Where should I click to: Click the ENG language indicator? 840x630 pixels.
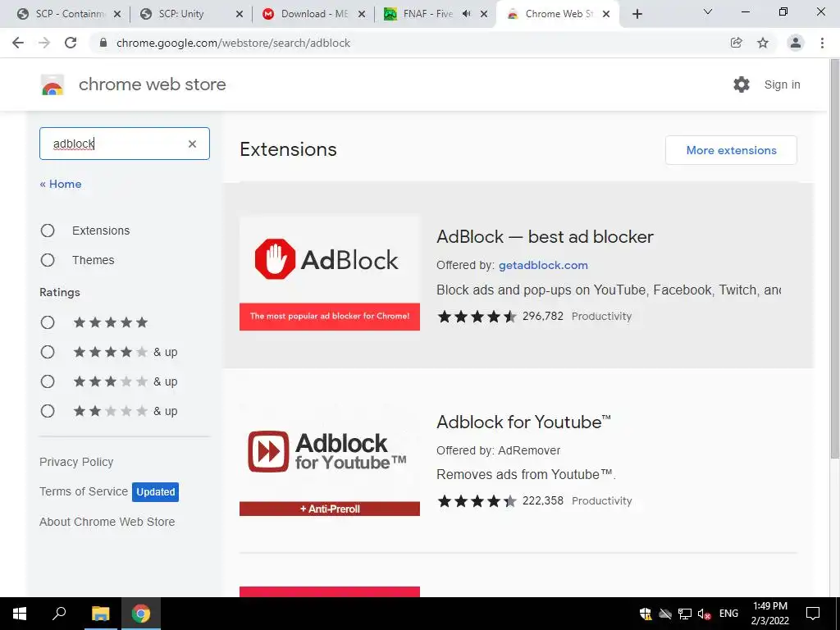point(728,614)
